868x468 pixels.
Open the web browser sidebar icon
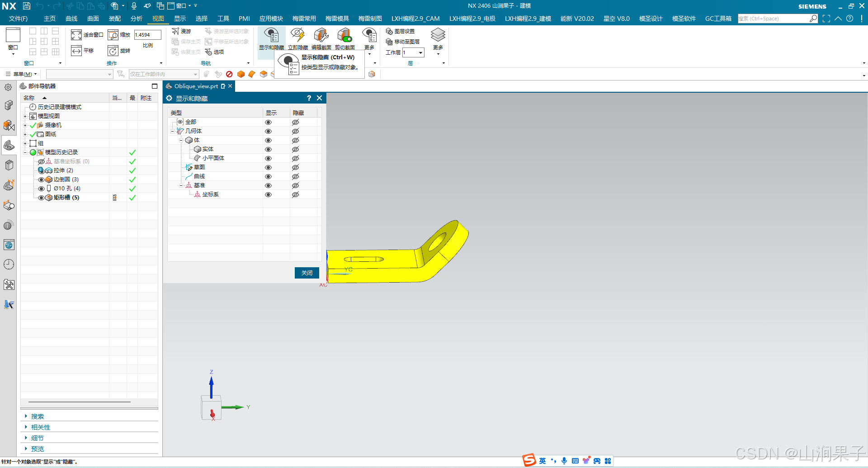click(x=9, y=245)
